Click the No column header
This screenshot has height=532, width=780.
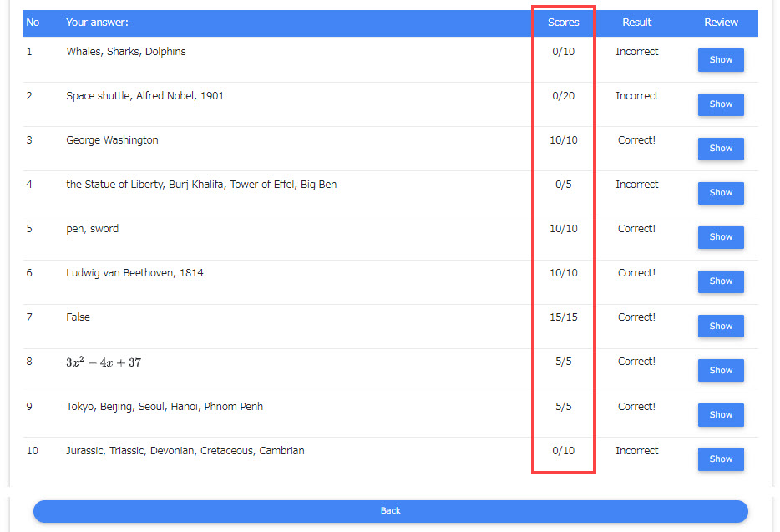point(33,23)
